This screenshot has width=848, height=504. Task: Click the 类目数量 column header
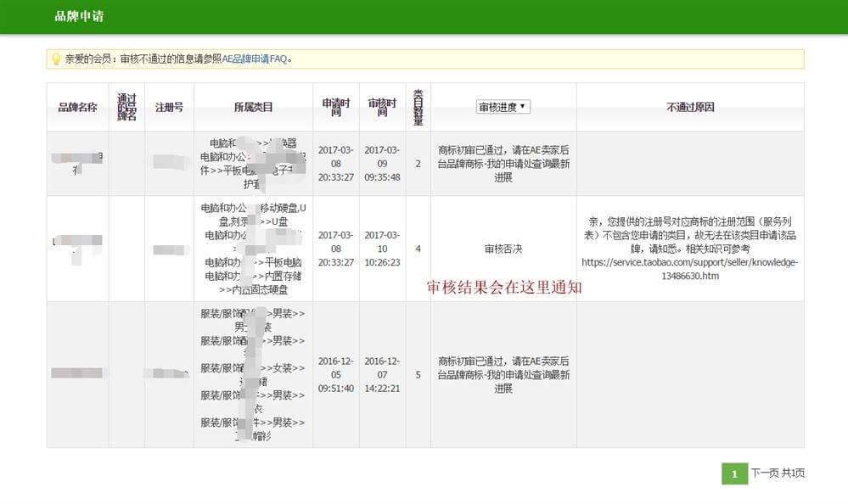418,108
